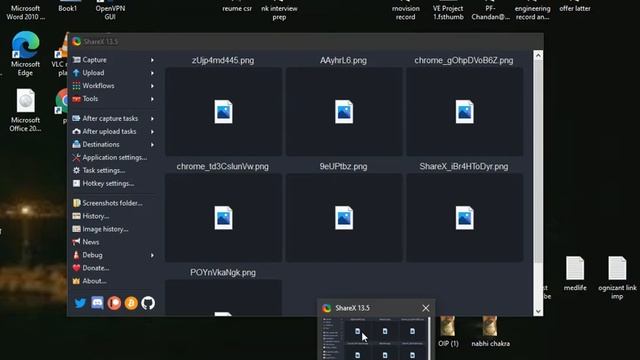Click the History icon
The height and width of the screenshot is (360, 640).
(76, 216)
